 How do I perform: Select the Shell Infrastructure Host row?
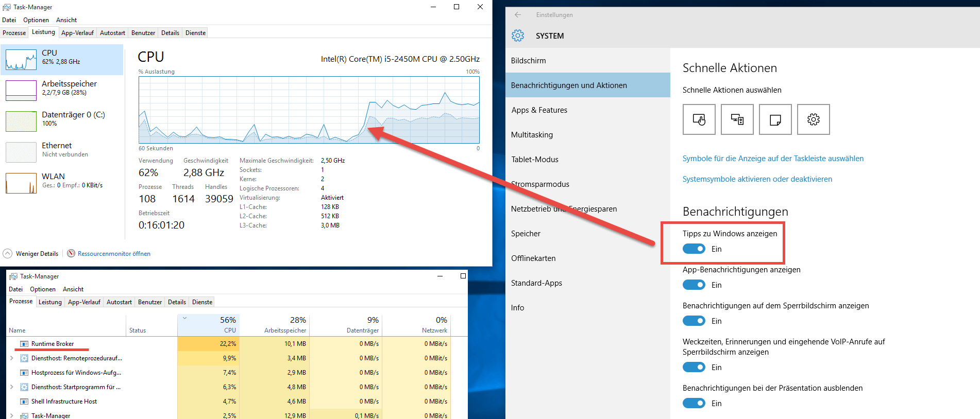pos(228,401)
